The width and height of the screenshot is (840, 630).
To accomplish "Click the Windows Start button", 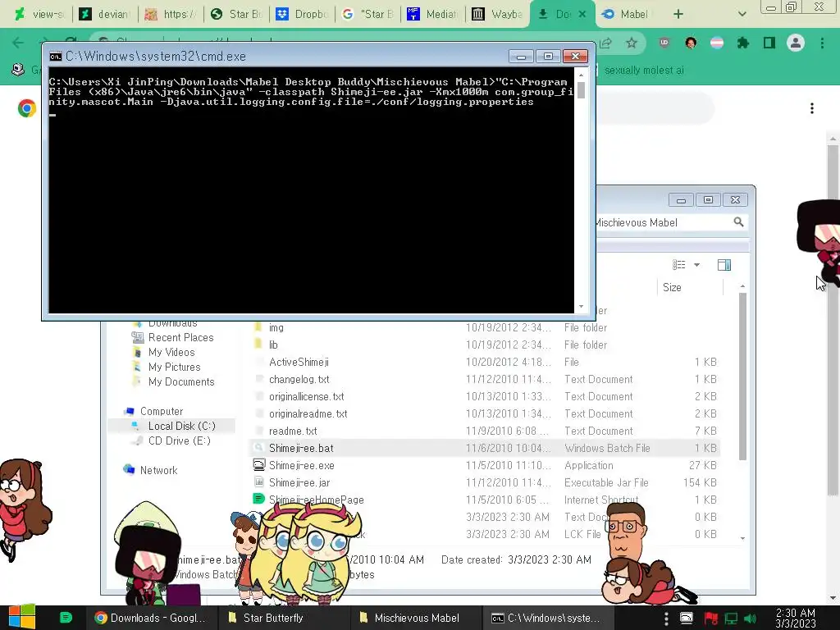I will point(22,617).
